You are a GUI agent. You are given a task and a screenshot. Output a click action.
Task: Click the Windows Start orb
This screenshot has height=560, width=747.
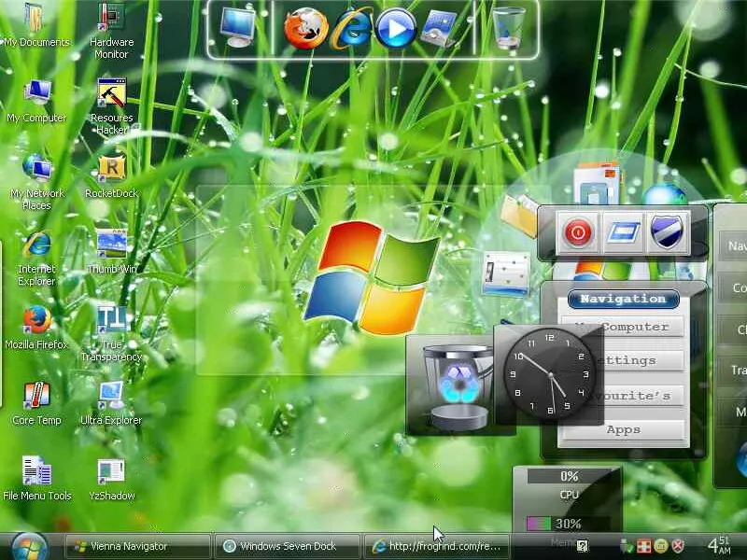pyautogui.click(x=29, y=547)
